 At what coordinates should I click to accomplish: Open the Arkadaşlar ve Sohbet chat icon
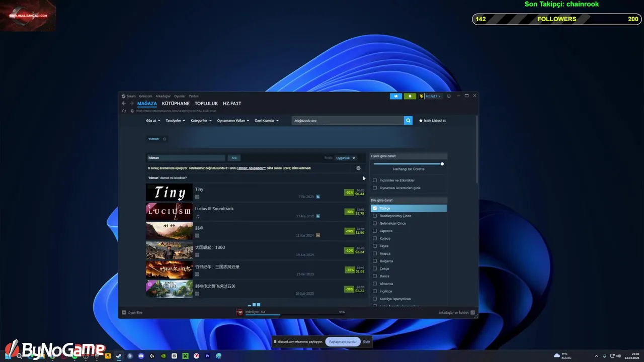click(472, 313)
